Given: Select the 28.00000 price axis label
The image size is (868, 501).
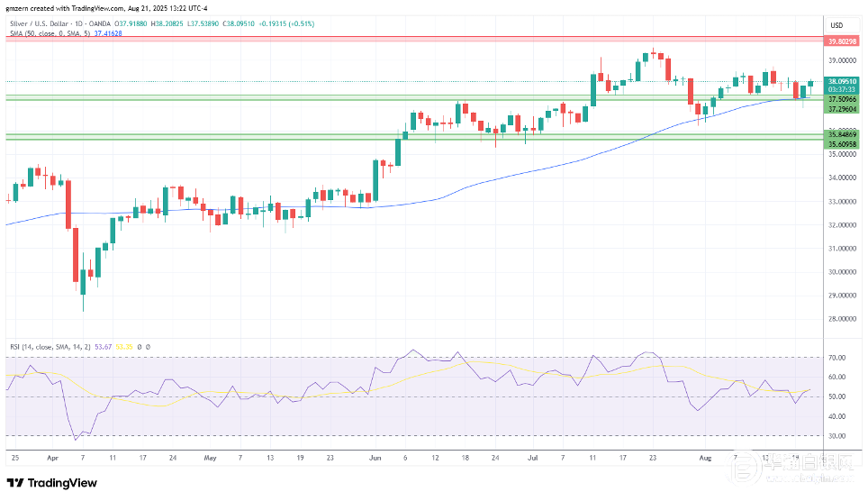Looking at the screenshot, I should click(x=842, y=319).
